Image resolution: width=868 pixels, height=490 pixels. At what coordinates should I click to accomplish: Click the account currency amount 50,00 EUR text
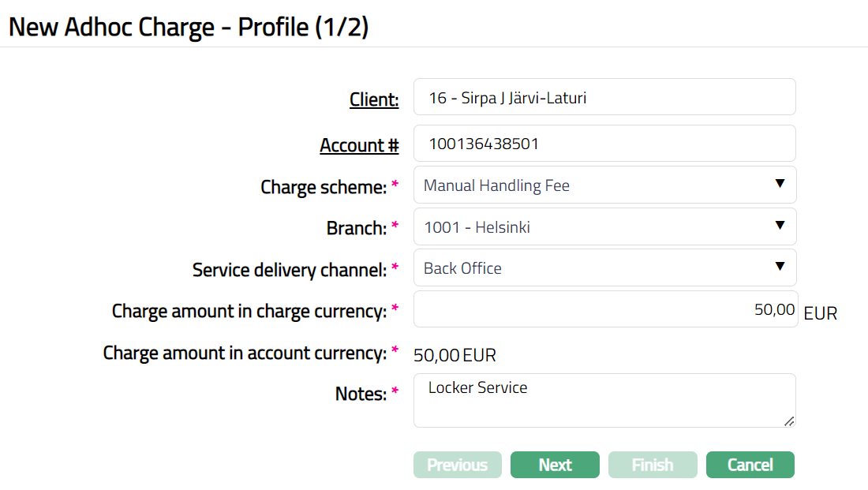pos(455,355)
